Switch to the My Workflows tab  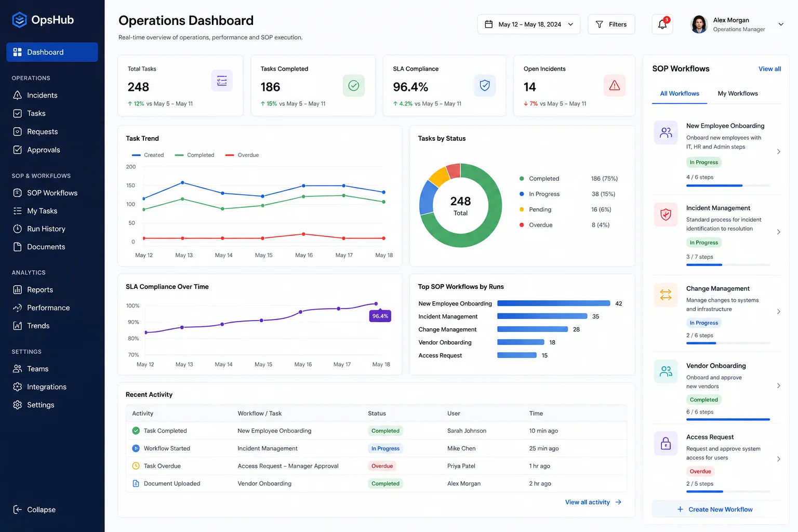click(738, 94)
